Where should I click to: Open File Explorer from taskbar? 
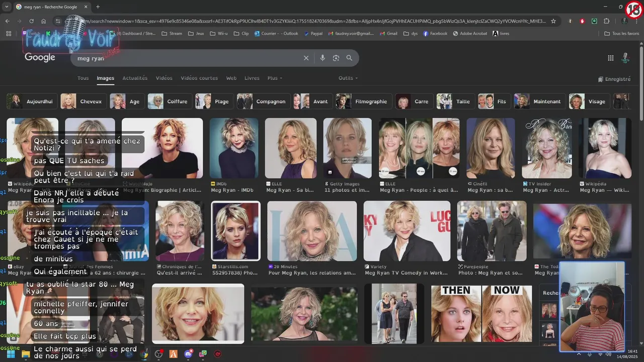pyautogui.click(x=25, y=354)
